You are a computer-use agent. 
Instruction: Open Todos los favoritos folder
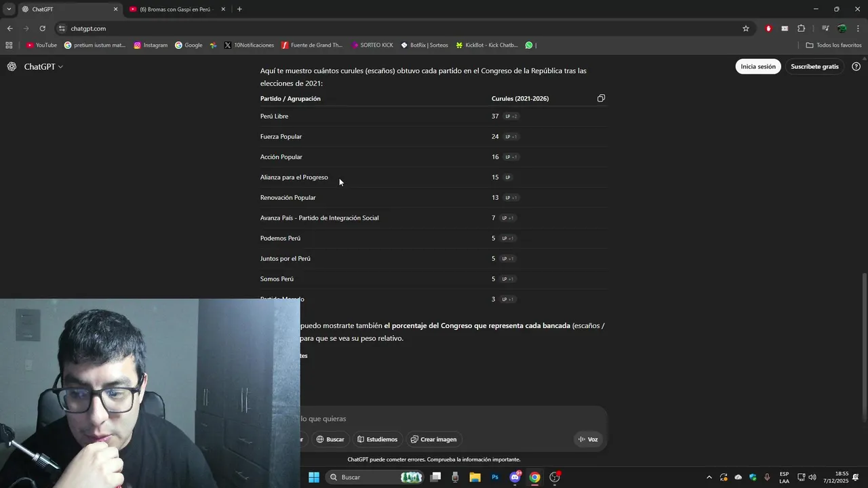click(833, 45)
